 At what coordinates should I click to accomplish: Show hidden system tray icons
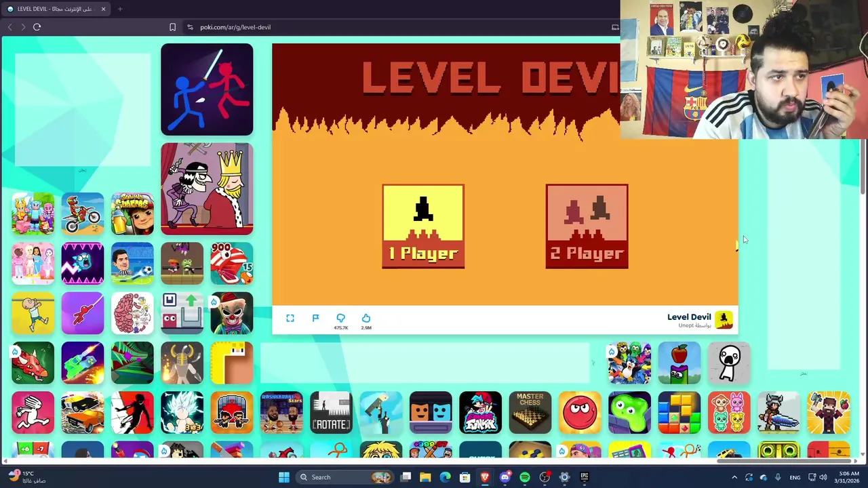734,477
